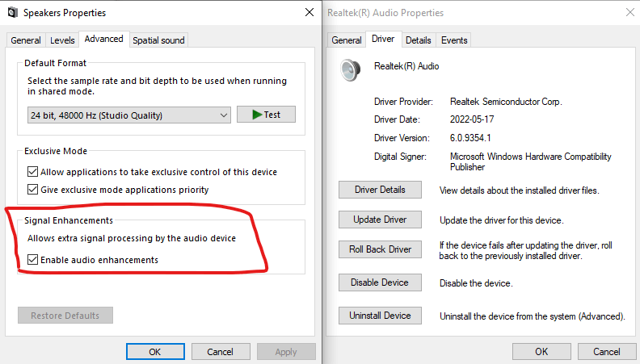
Task: Cancel the Realtek Audio Properties dialog
Action: tap(607, 351)
